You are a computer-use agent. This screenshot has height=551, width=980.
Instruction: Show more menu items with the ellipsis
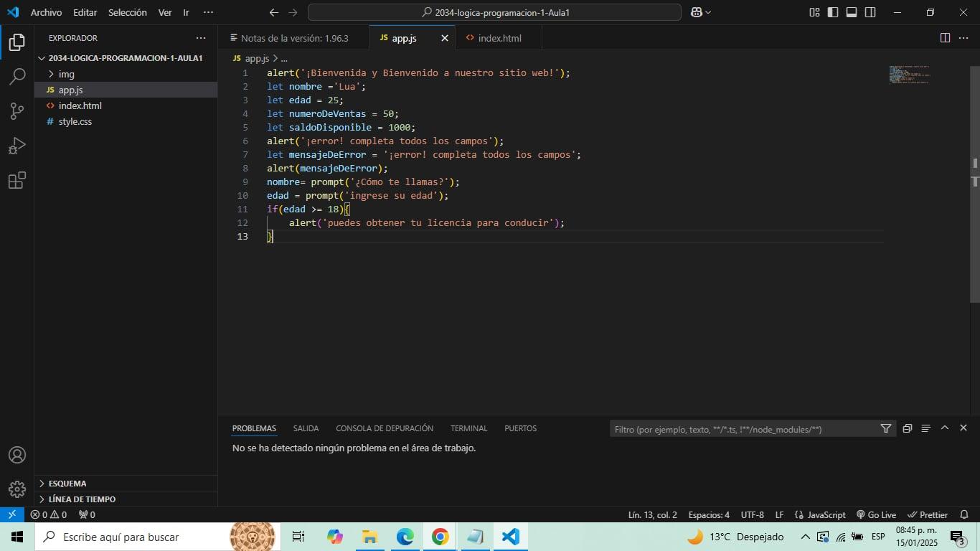tap(208, 12)
